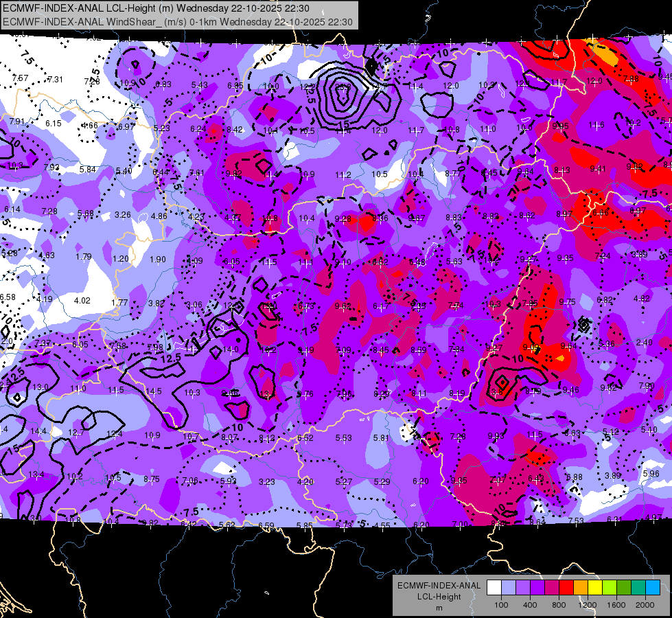The height and width of the screenshot is (618, 672).
Task: Click the white legend swatch
Action: [494, 588]
